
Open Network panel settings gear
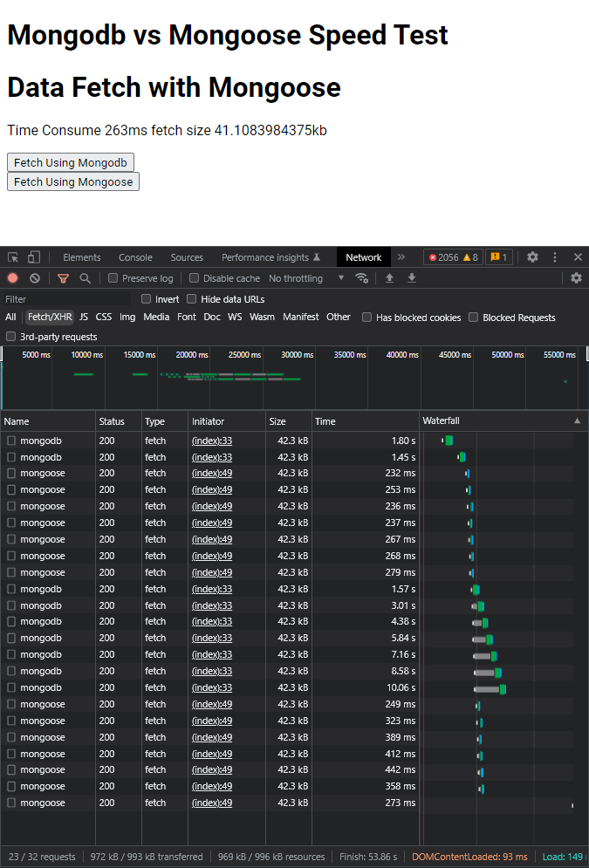pos(576,278)
